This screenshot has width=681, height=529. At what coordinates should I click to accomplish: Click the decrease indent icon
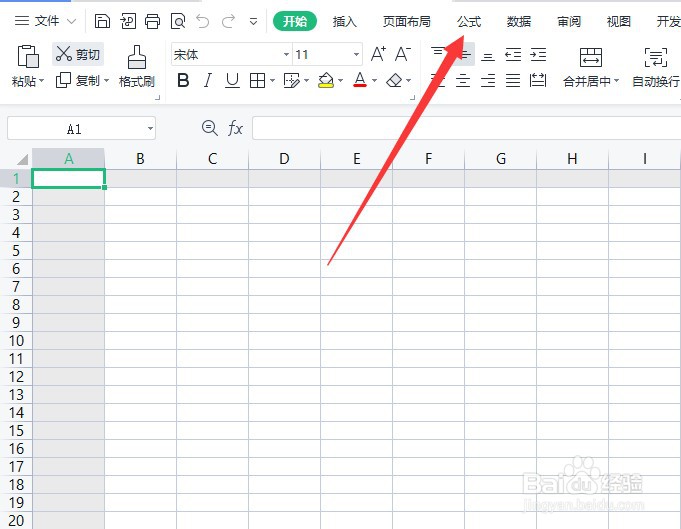click(513, 55)
